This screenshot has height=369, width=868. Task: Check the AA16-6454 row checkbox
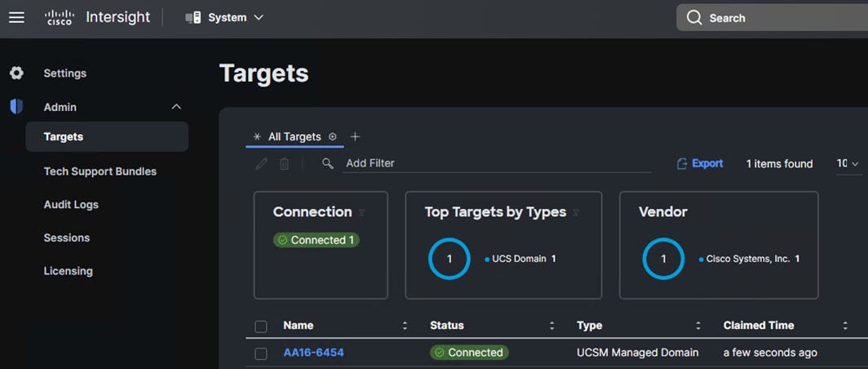click(x=261, y=353)
